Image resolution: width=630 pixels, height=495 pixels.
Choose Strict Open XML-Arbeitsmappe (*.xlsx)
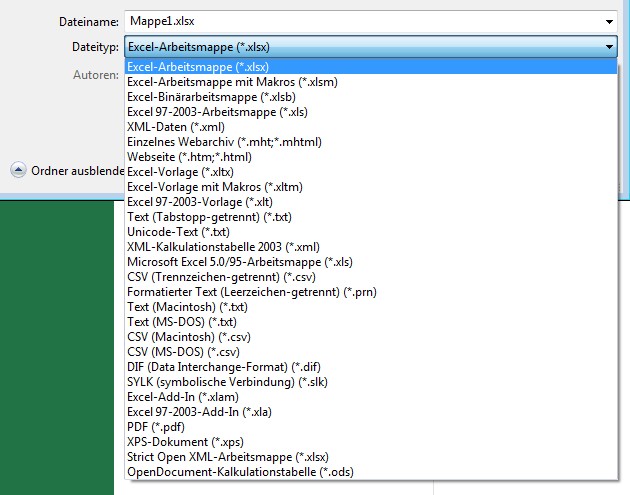(371, 457)
